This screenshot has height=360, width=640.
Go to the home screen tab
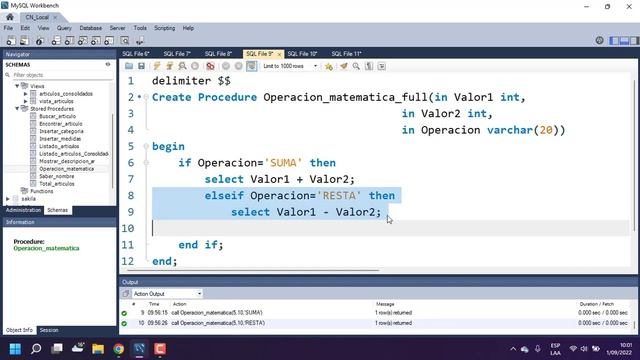pos(10,17)
